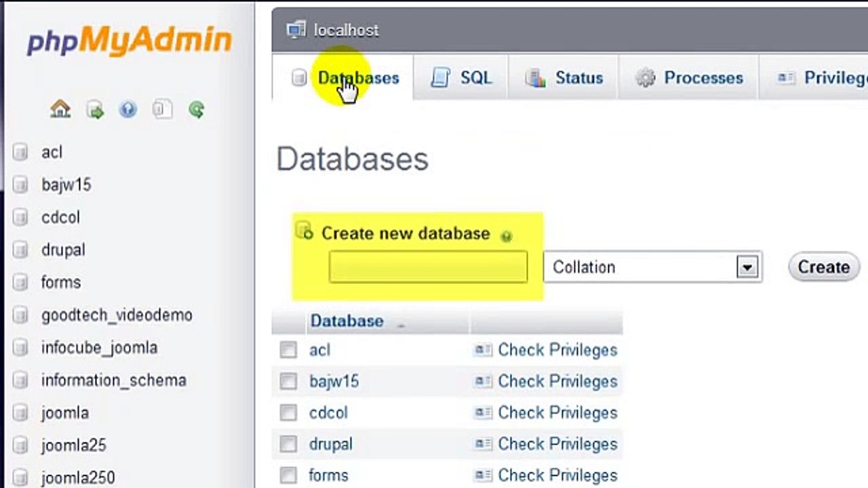Click the copy documents icon in sidebar
Image resolution: width=868 pixels, height=488 pixels.
162,109
